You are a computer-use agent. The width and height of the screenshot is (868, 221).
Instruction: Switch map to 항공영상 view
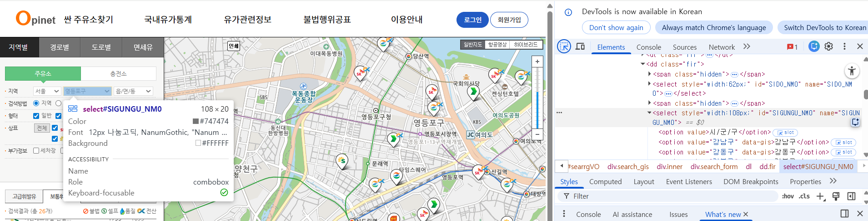click(x=497, y=44)
